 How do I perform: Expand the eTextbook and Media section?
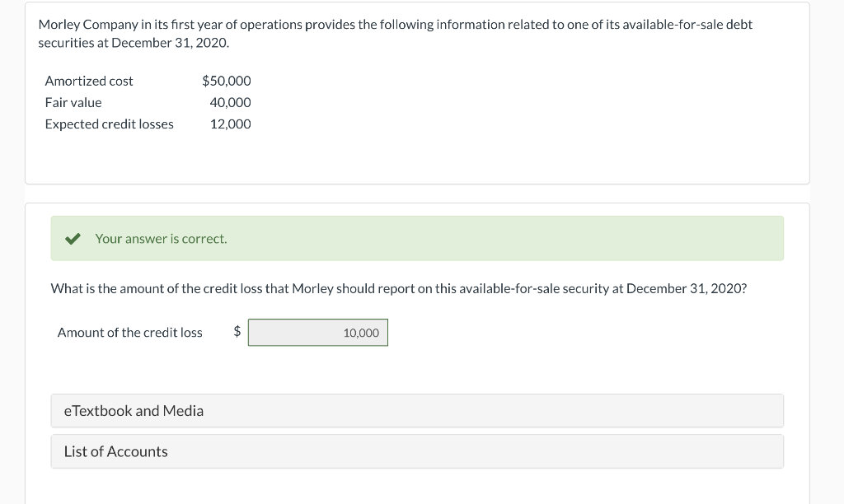coord(417,410)
